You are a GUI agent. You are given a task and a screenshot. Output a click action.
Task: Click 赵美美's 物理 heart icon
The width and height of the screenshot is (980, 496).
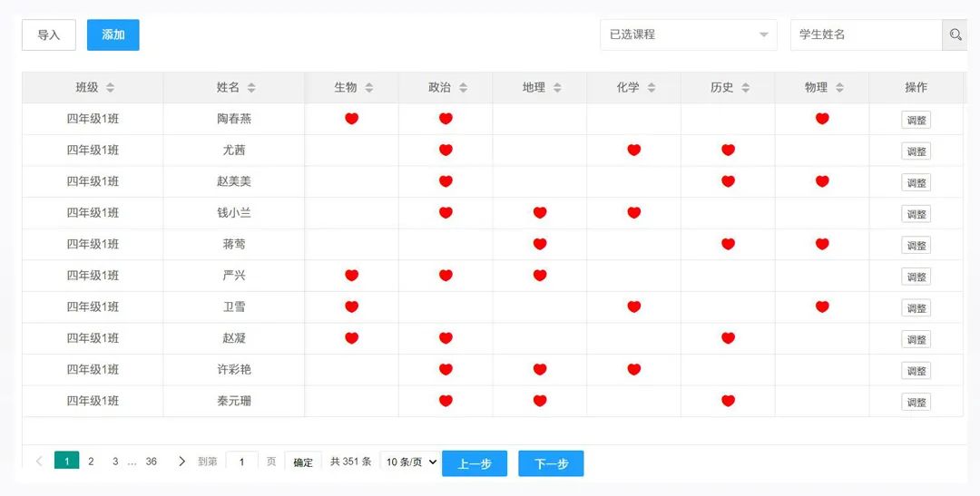[822, 181]
